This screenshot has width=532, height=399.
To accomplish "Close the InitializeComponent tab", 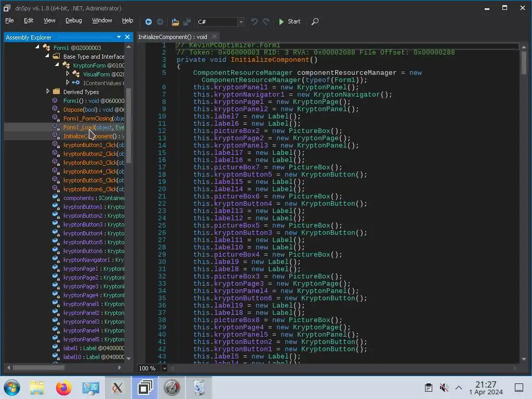I will (215, 36).
